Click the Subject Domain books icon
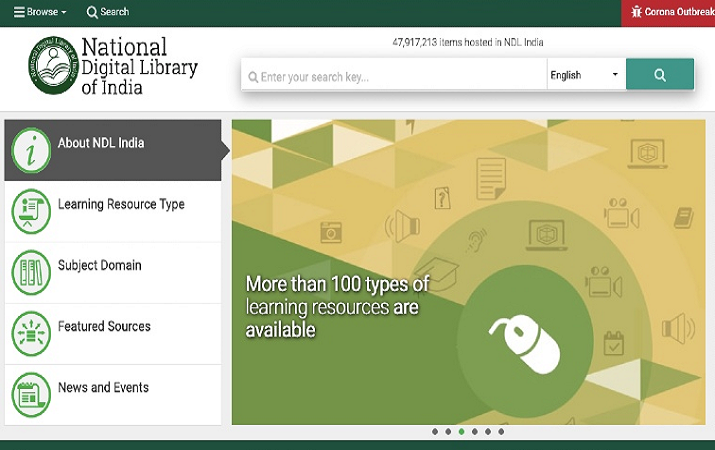The image size is (715, 450). [31, 272]
